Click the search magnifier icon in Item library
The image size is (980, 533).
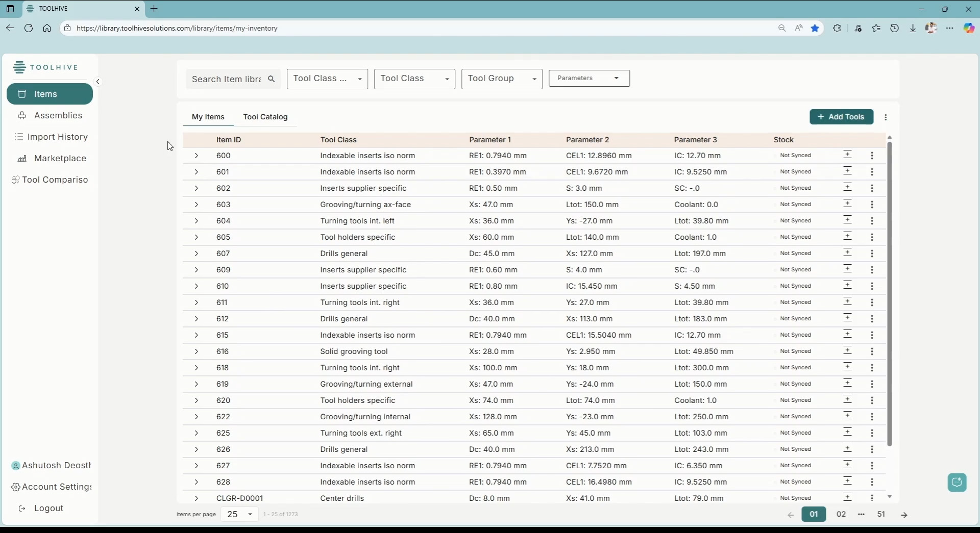click(x=272, y=79)
